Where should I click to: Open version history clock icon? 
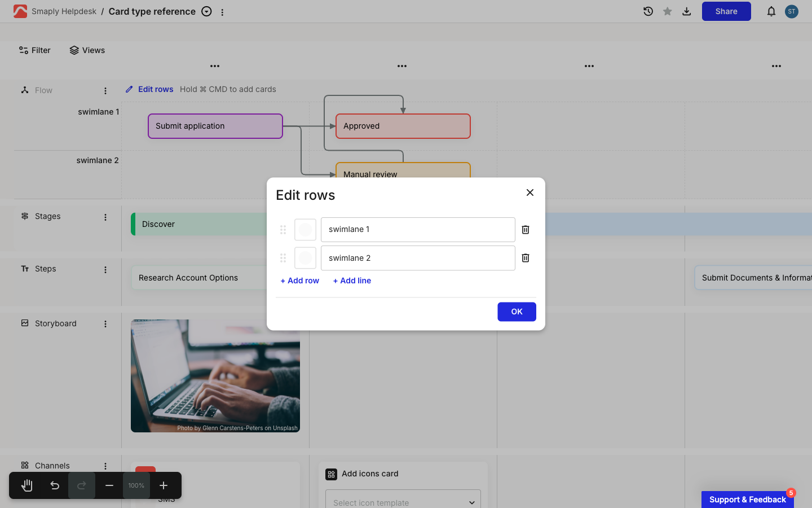pos(648,11)
